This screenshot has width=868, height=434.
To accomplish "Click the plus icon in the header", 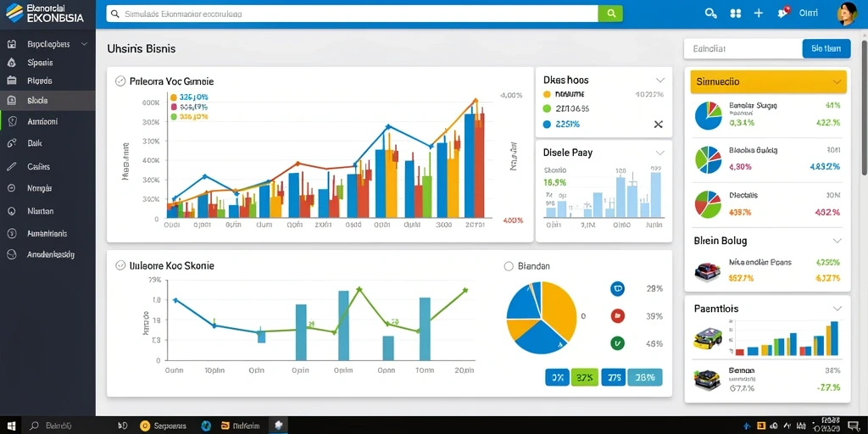I will [759, 14].
